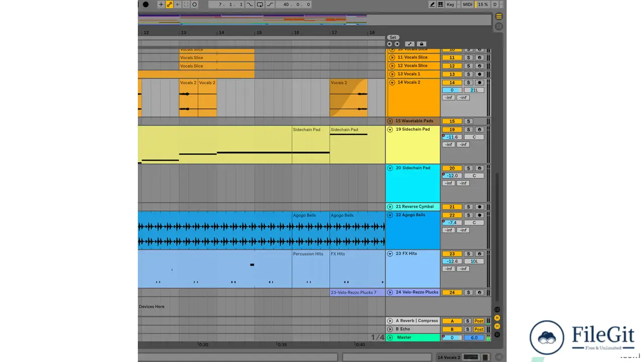Click the lock envelopes icon
The image size is (644, 362).
(422, 44)
